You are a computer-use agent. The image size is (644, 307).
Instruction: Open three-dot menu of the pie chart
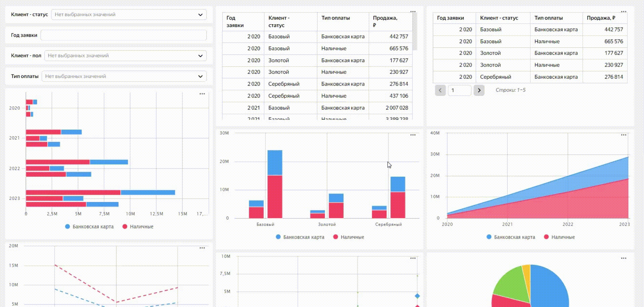(623, 259)
